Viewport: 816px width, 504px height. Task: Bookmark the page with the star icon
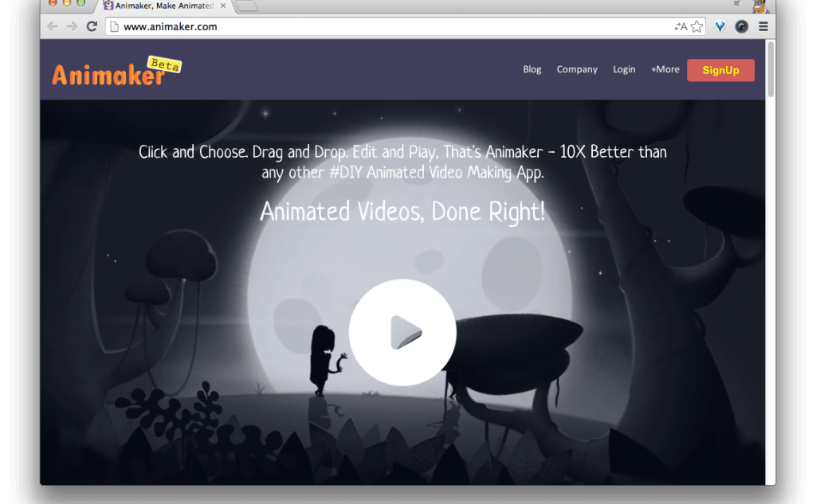(698, 25)
